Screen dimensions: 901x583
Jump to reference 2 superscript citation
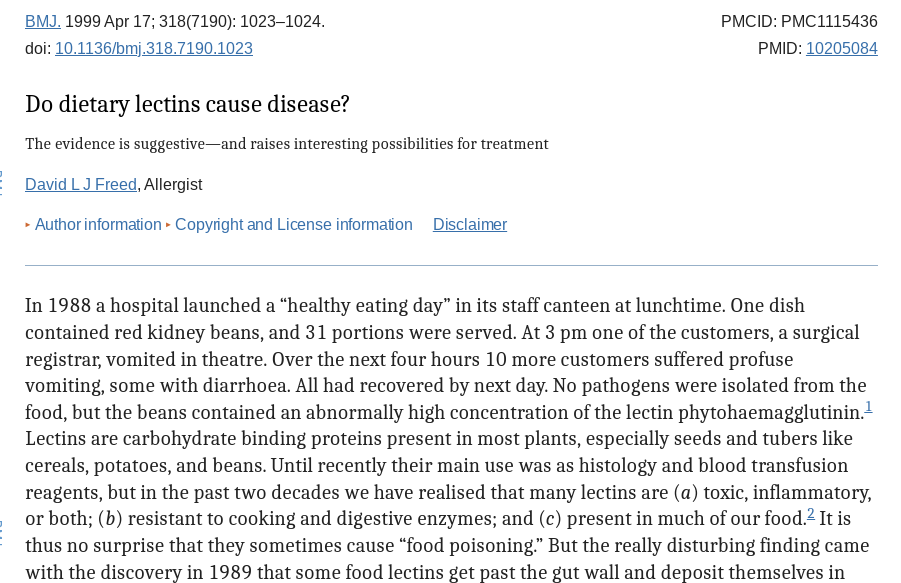(811, 514)
